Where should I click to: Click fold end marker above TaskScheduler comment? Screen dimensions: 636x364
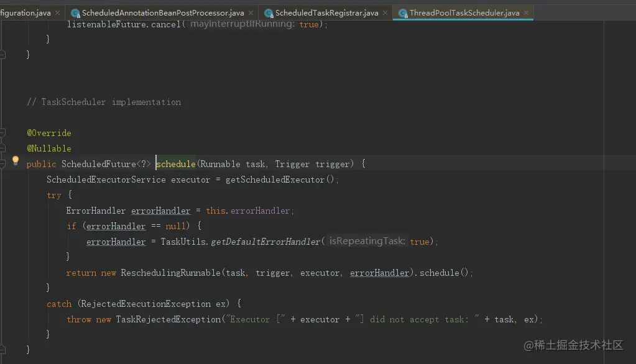point(2,54)
